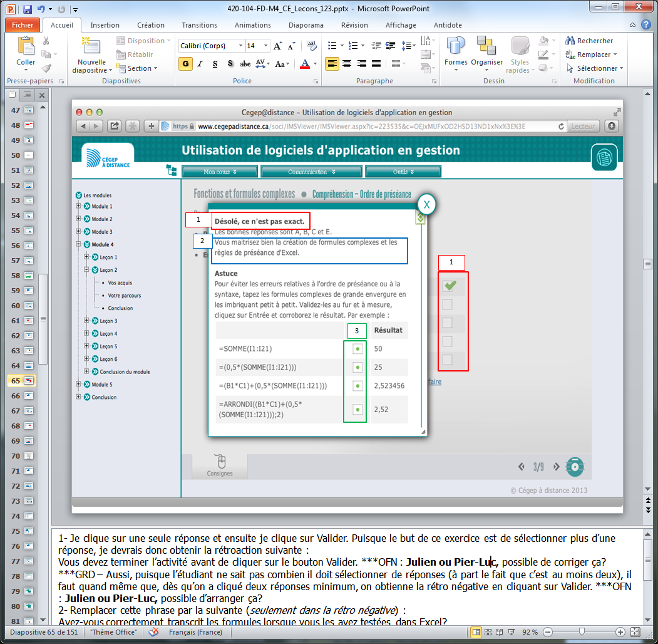
Task: Center the text in the paragraph group
Action: click(x=346, y=64)
